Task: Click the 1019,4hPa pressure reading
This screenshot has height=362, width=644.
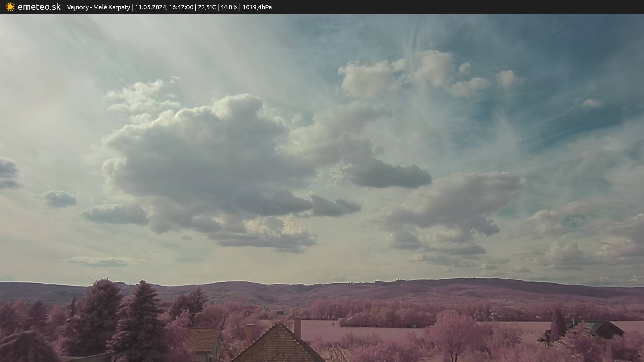Action: coord(257,7)
